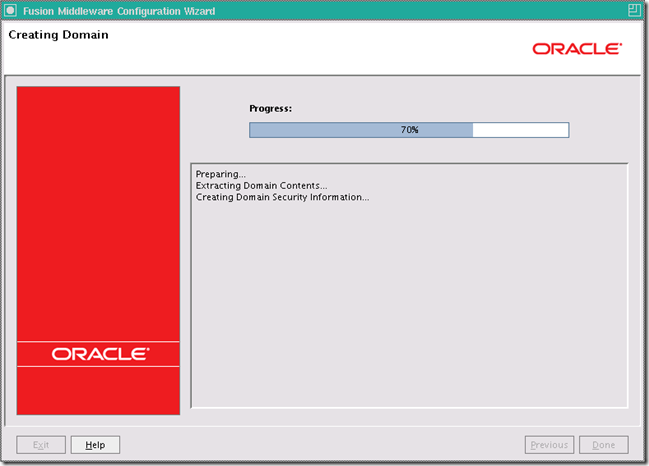
Task: Click the 70% progress bar
Action: 409,130
